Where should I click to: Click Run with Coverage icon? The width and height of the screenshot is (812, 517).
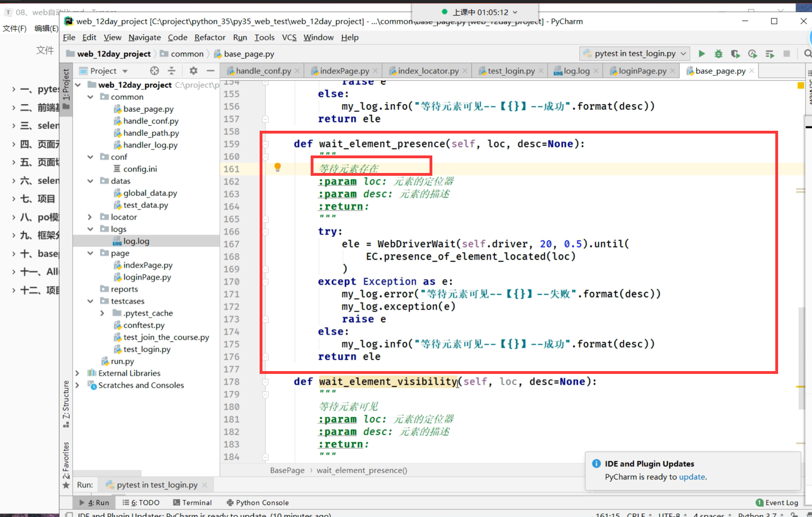pos(735,54)
